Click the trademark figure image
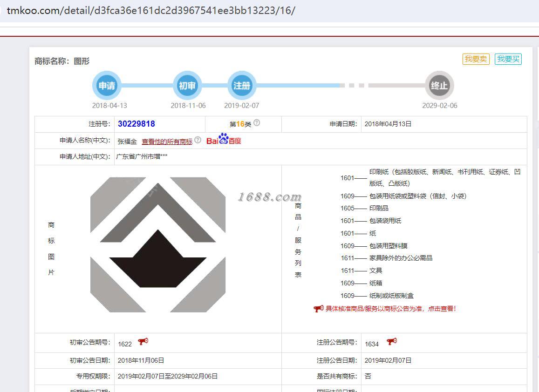 158,244
